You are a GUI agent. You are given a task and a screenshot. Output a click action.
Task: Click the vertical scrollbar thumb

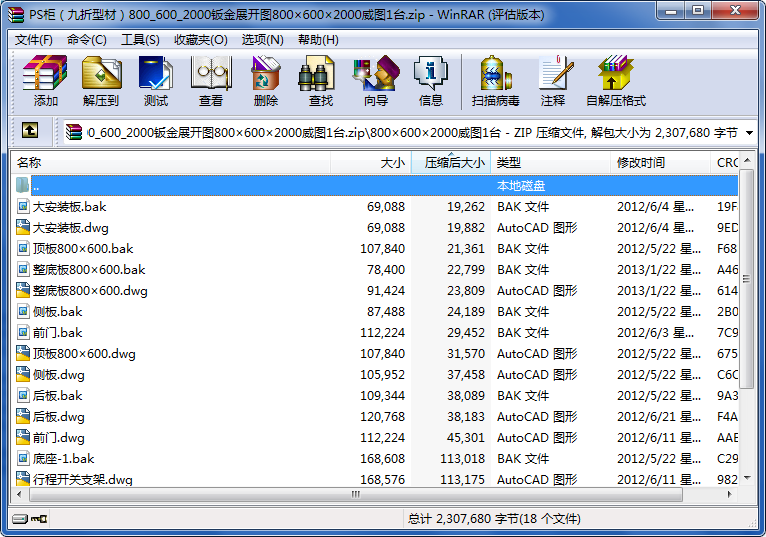[x=746, y=279]
